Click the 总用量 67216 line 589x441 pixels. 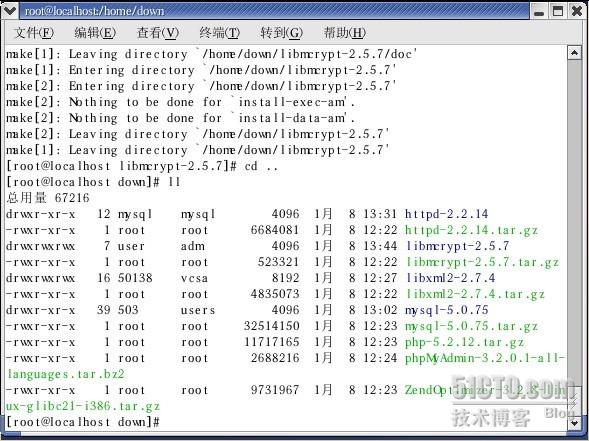pyautogui.click(x=48, y=198)
